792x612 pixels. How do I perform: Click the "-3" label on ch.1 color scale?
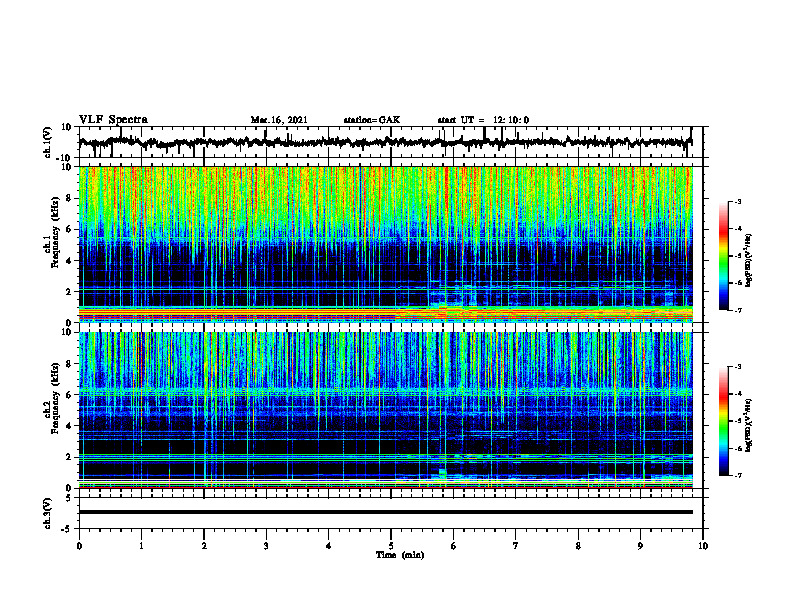pos(737,202)
